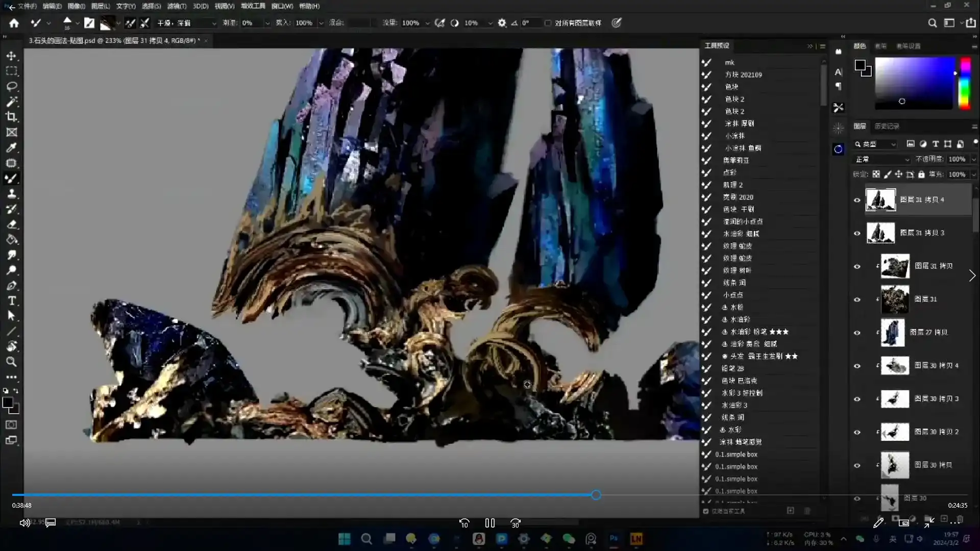Click the vertical hue spectrum bar
The width and height of the screenshot is (980, 551).
[x=965, y=83]
